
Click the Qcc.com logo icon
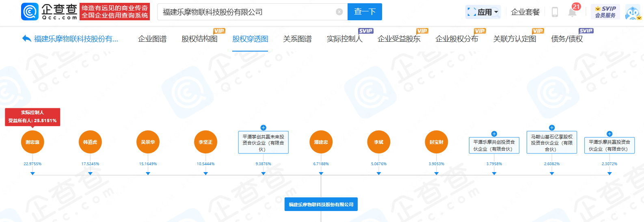pyautogui.click(x=30, y=12)
